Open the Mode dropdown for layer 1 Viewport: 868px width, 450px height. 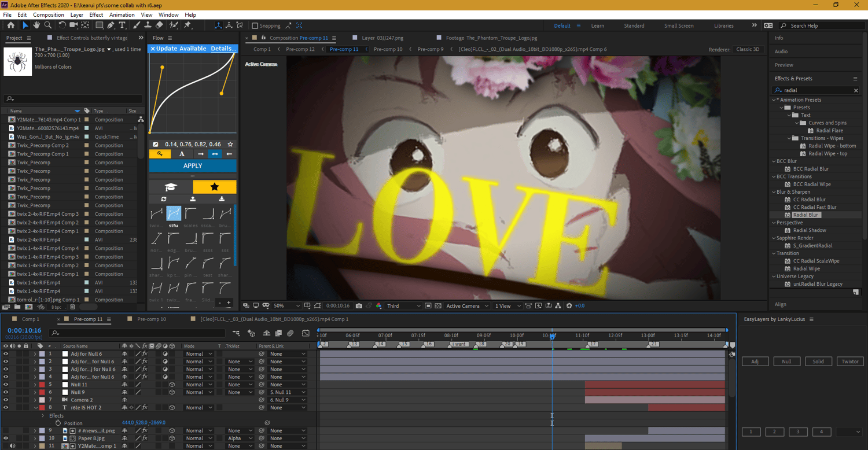tap(198, 354)
